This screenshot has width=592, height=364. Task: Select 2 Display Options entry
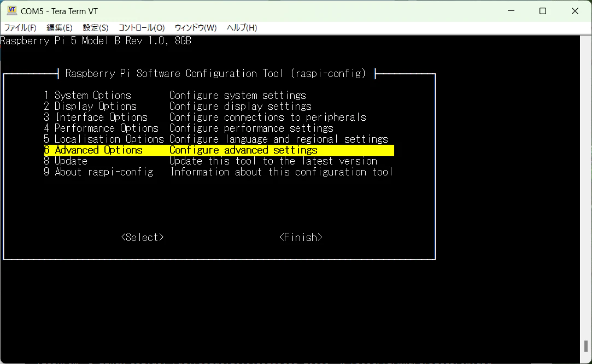[90, 106]
